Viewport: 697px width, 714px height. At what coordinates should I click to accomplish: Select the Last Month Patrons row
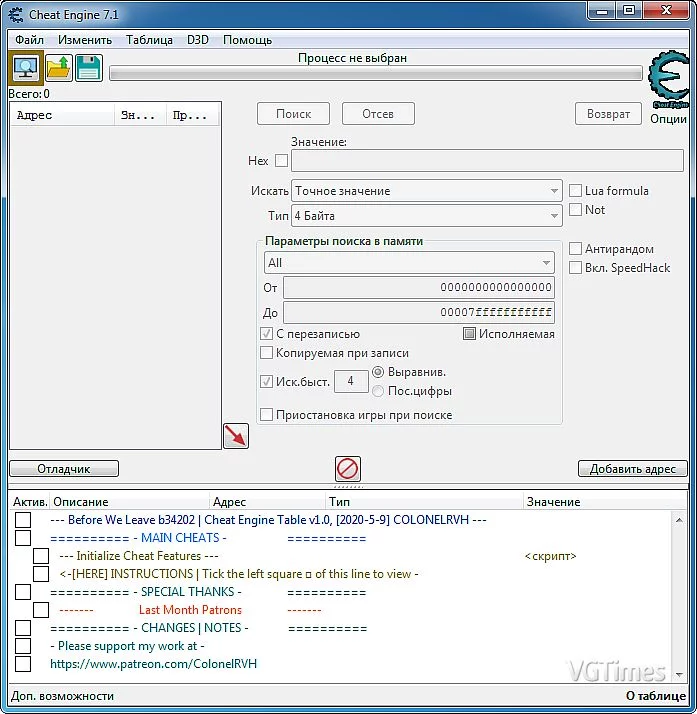coord(190,610)
